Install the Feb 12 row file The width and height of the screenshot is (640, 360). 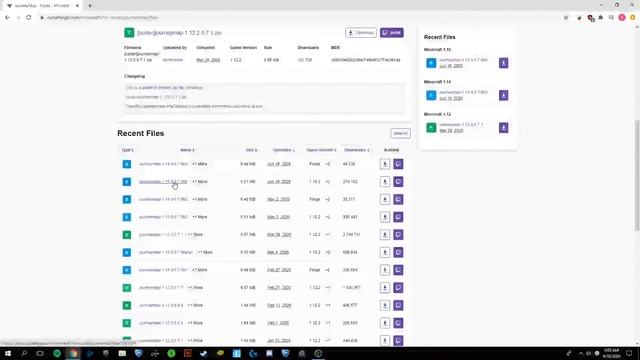[x=398, y=305]
